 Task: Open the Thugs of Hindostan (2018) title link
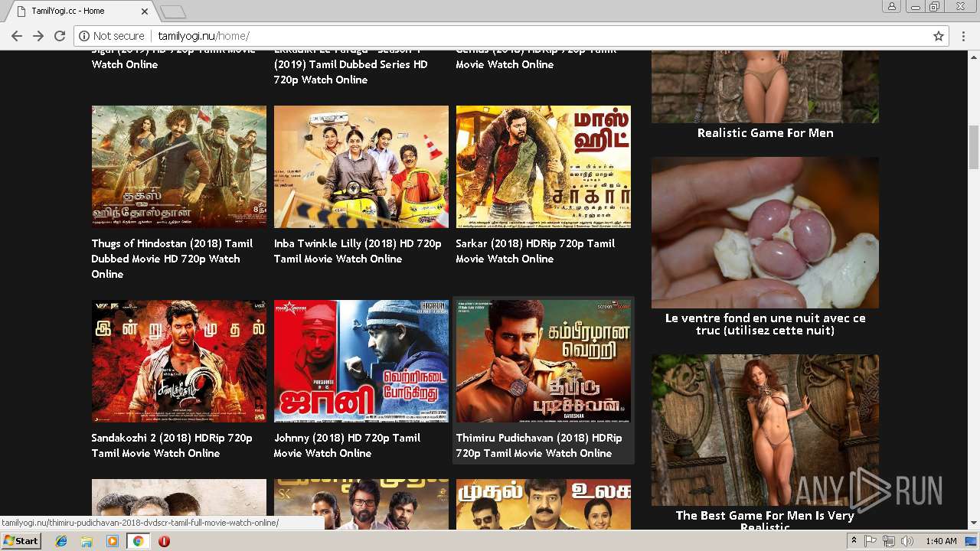(172, 259)
